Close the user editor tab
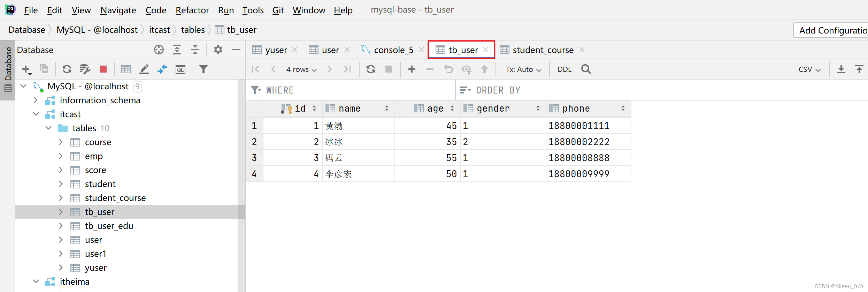 point(347,50)
